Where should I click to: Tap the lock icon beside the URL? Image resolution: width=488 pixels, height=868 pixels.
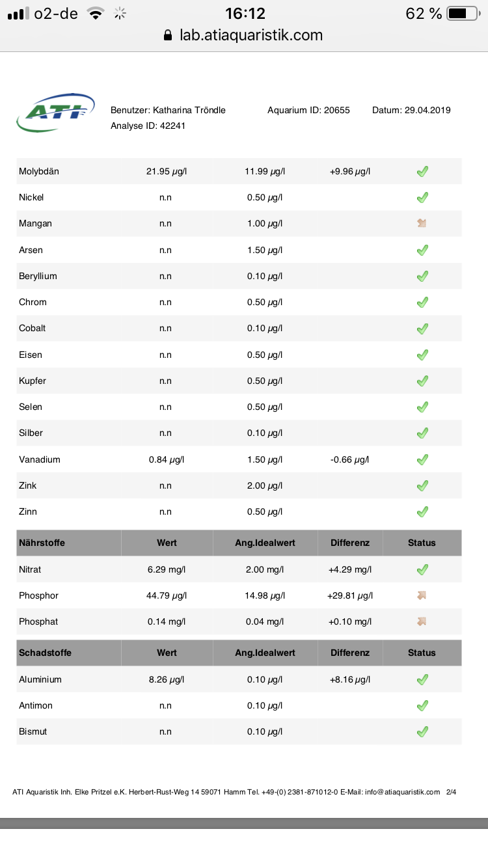pyautogui.click(x=168, y=35)
